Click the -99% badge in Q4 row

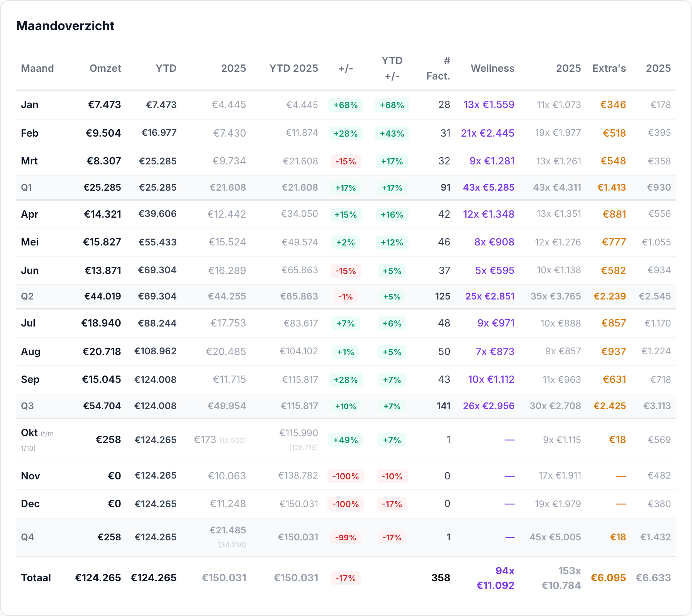[x=346, y=538]
